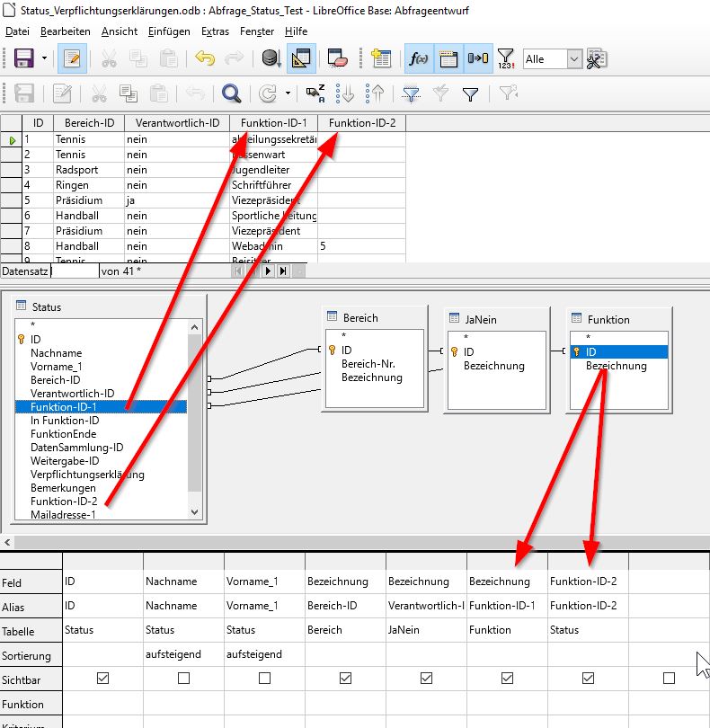Toggle Sichtbar checkbox for Funktion-ID-2 column

[x=588, y=679]
